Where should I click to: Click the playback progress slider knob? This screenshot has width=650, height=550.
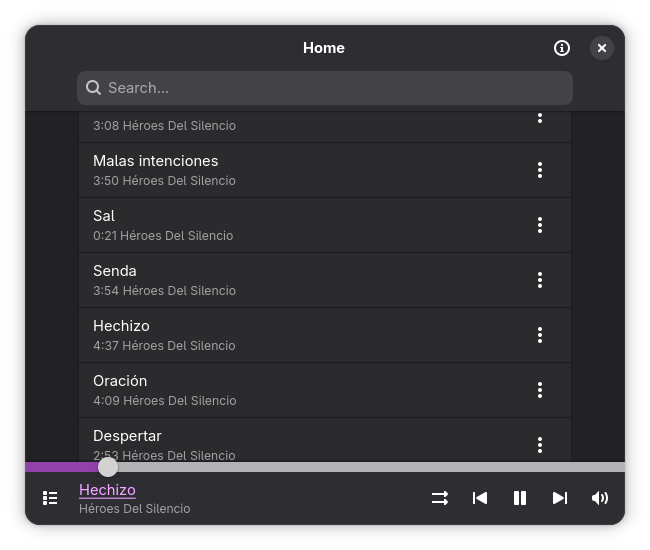[x=108, y=467]
